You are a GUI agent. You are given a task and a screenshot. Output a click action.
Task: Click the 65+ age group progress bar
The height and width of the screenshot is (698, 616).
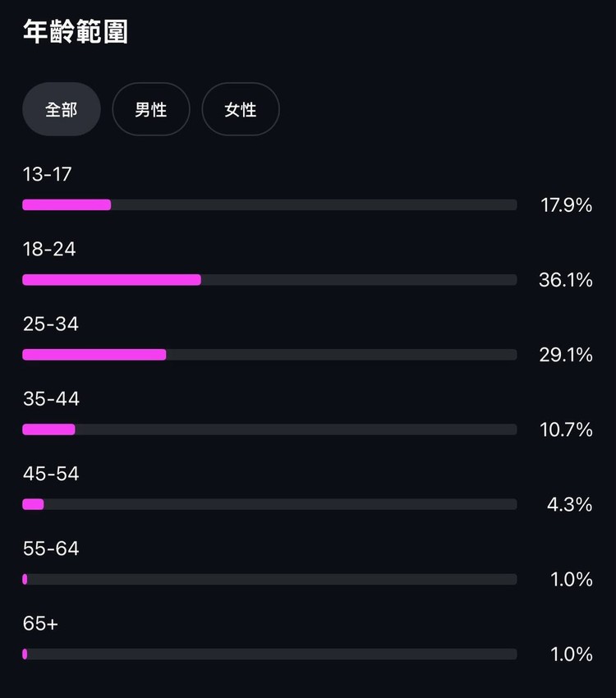point(269,654)
